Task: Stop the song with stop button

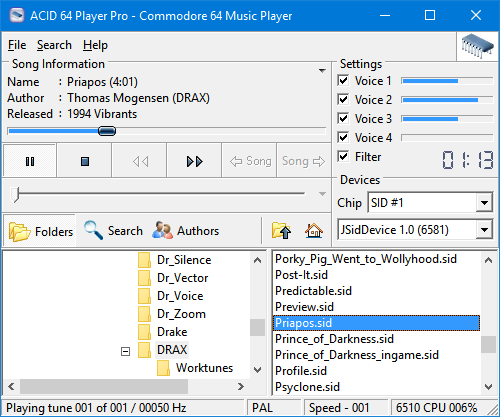Action: point(85,161)
